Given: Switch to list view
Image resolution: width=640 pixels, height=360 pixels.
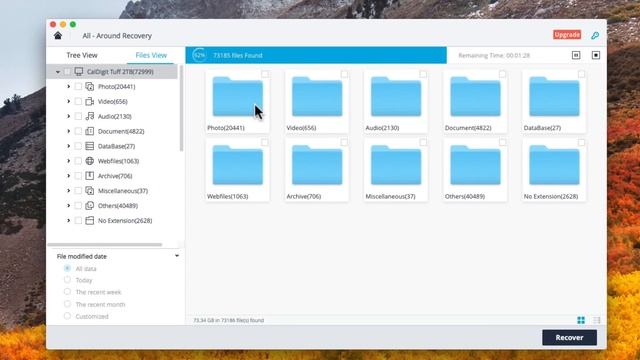Looking at the screenshot, I should 596,320.
